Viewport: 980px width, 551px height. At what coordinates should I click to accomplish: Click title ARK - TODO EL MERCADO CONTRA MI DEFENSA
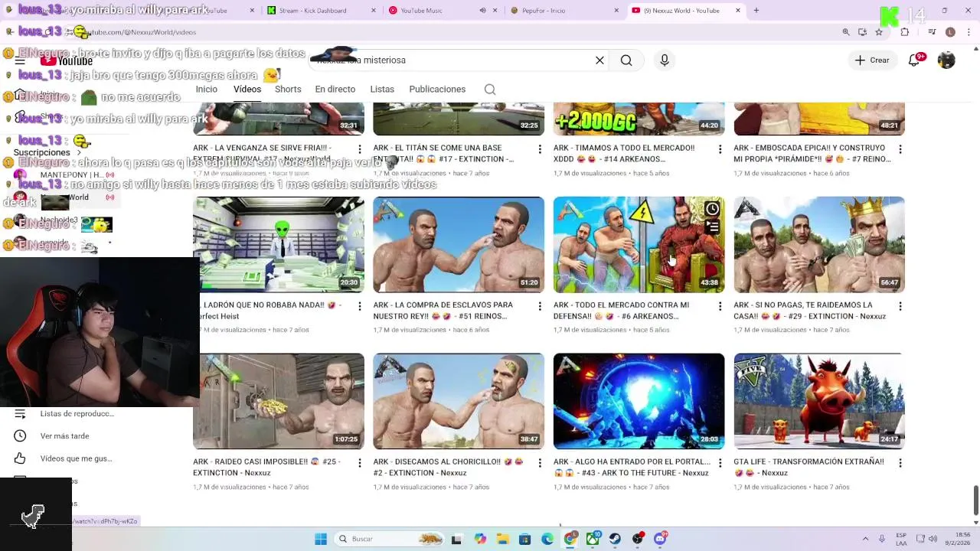point(621,311)
